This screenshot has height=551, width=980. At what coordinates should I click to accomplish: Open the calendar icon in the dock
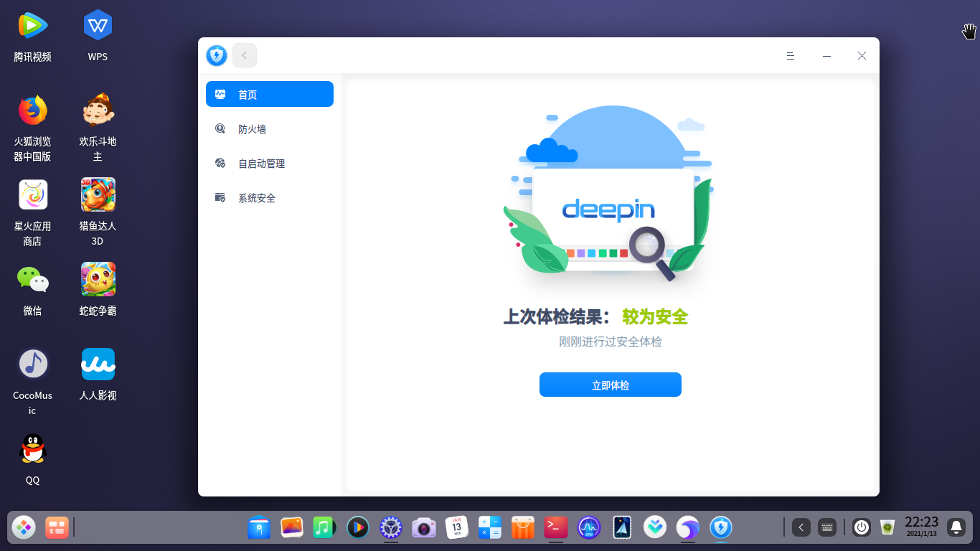point(457,527)
